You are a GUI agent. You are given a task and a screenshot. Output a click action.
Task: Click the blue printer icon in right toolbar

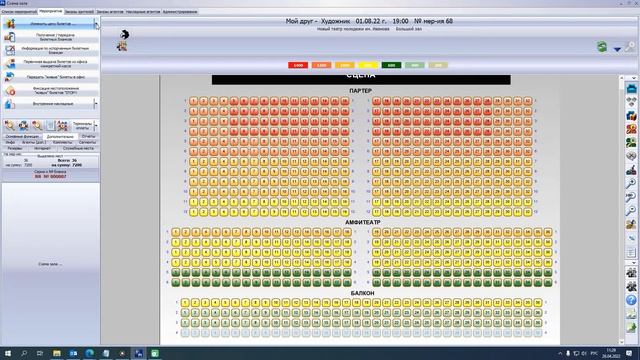point(631,89)
